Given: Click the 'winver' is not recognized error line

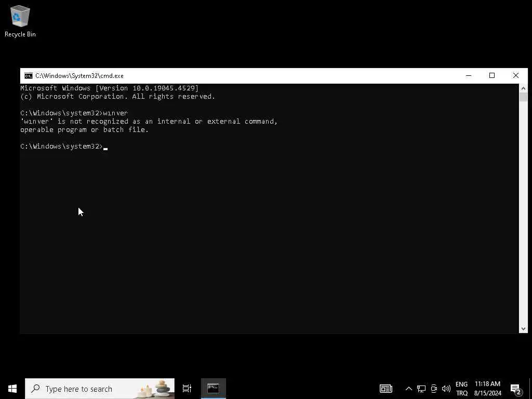Looking at the screenshot, I should 149,121.
